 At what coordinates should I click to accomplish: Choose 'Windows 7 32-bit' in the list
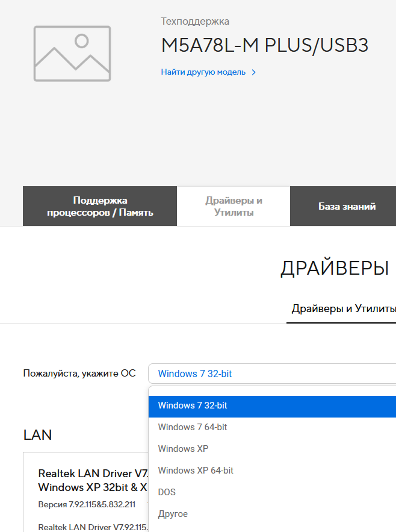272,405
